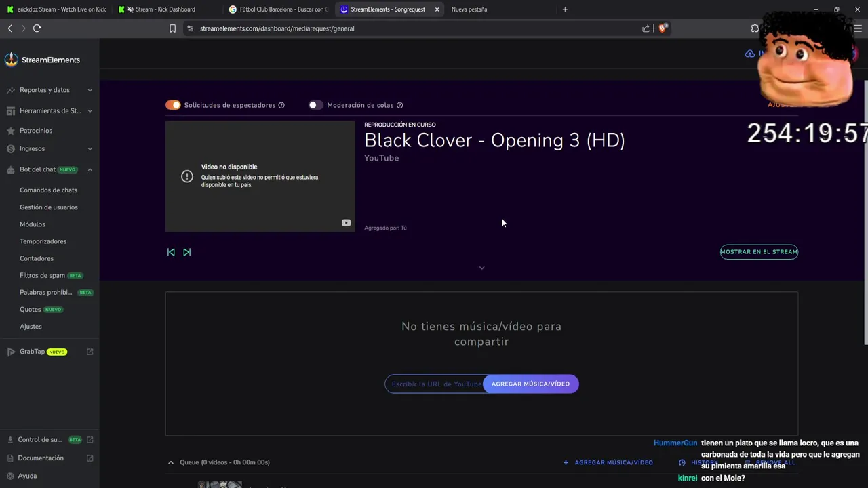
Task: Click the browser address bar URL
Action: (277, 28)
